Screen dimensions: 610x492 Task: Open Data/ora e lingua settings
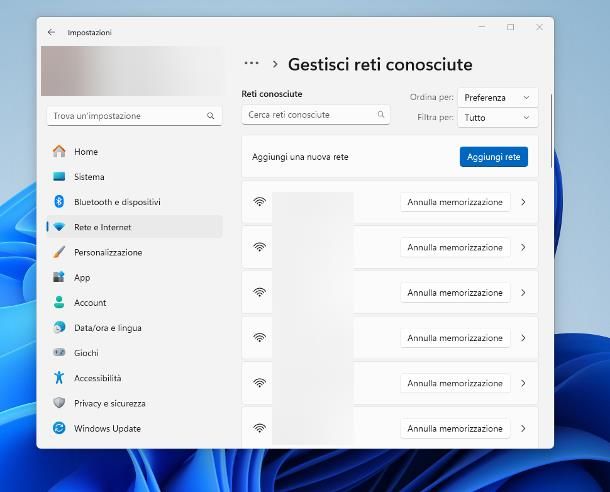click(135, 327)
